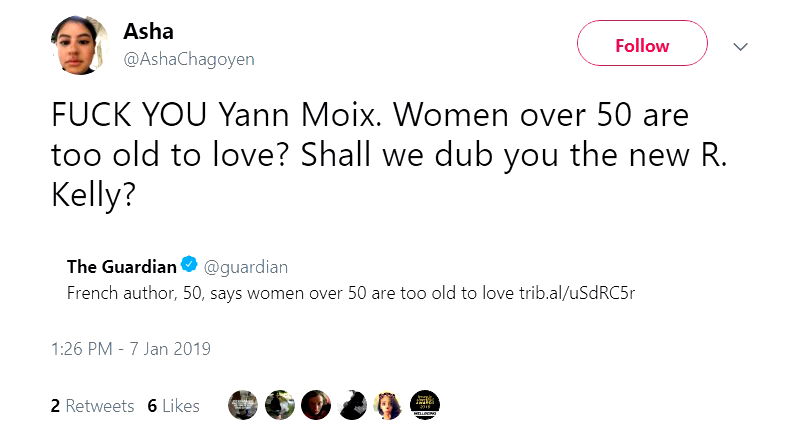
Task: Open the third liker avatar with red tones
Action: [316, 404]
